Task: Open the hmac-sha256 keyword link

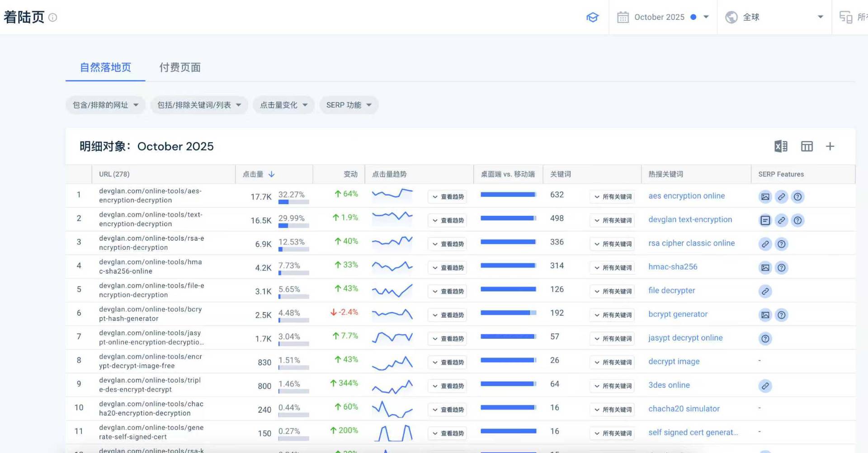Action: pos(673,267)
